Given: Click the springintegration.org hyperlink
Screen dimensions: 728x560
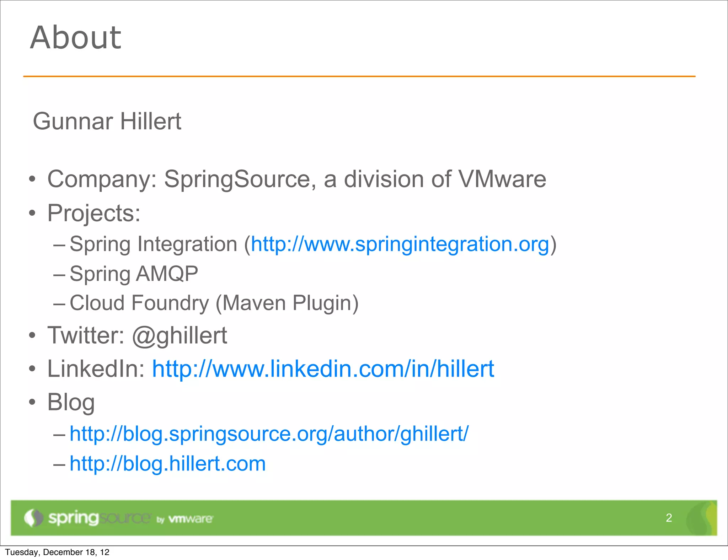Looking at the screenshot, I should tap(400, 245).
